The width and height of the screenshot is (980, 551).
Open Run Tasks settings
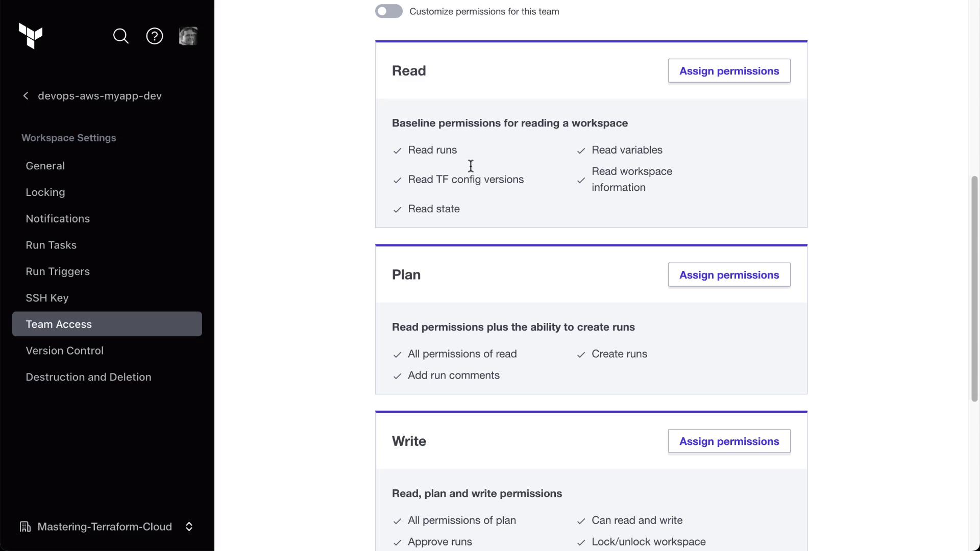click(x=51, y=245)
